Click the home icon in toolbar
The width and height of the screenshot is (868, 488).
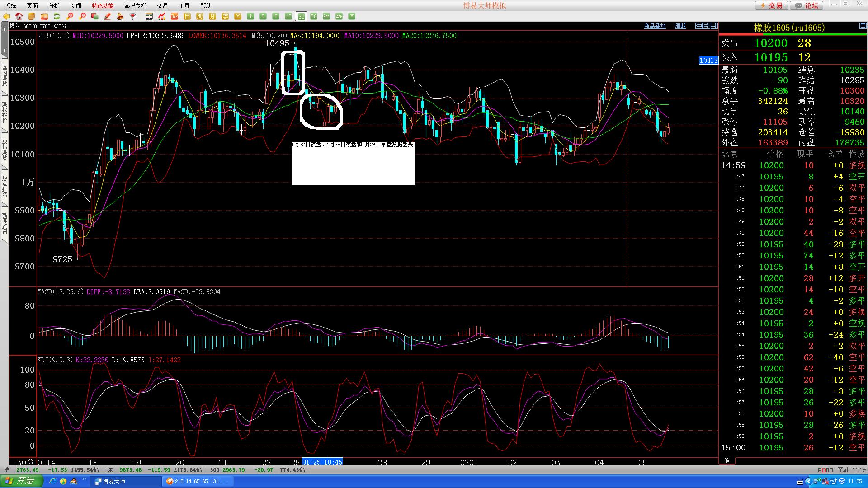(x=19, y=16)
